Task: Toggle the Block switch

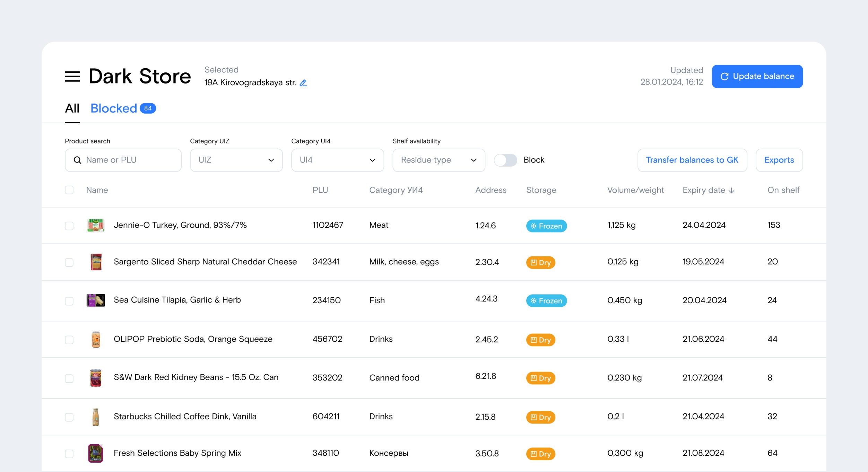Action: point(505,160)
